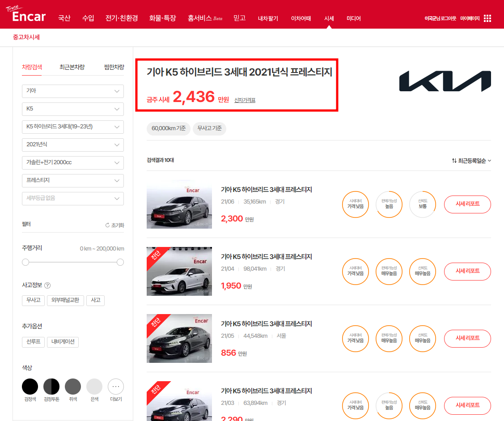
Task: Click 판매가능성 매우높음 badge for 856만원 car
Action: (x=389, y=339)
